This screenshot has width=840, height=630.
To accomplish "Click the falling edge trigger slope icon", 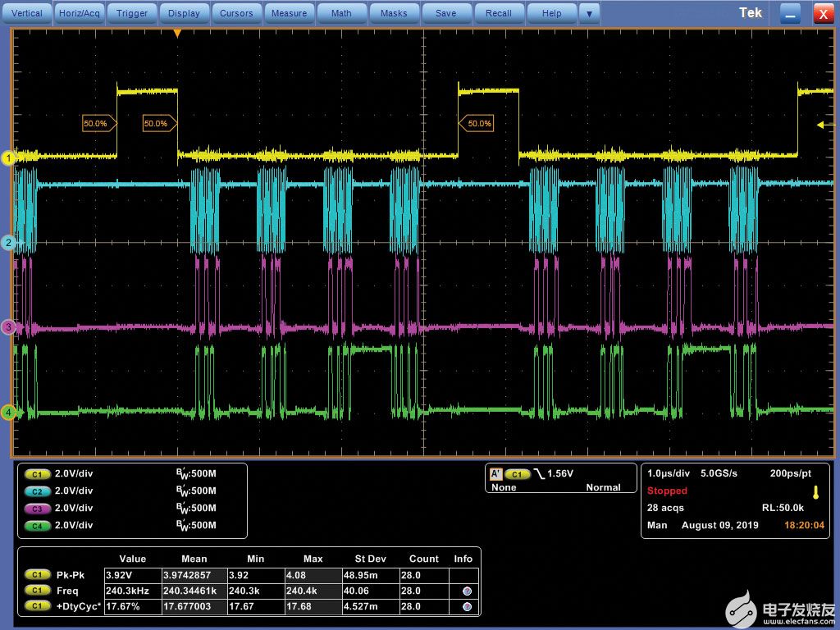I will [539, 474].
